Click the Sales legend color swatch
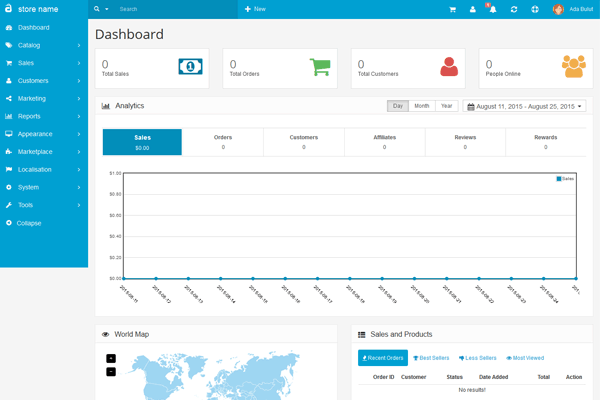Image resolution: width=600 pixels, height=400 pixels. click(x=559, y=179)
